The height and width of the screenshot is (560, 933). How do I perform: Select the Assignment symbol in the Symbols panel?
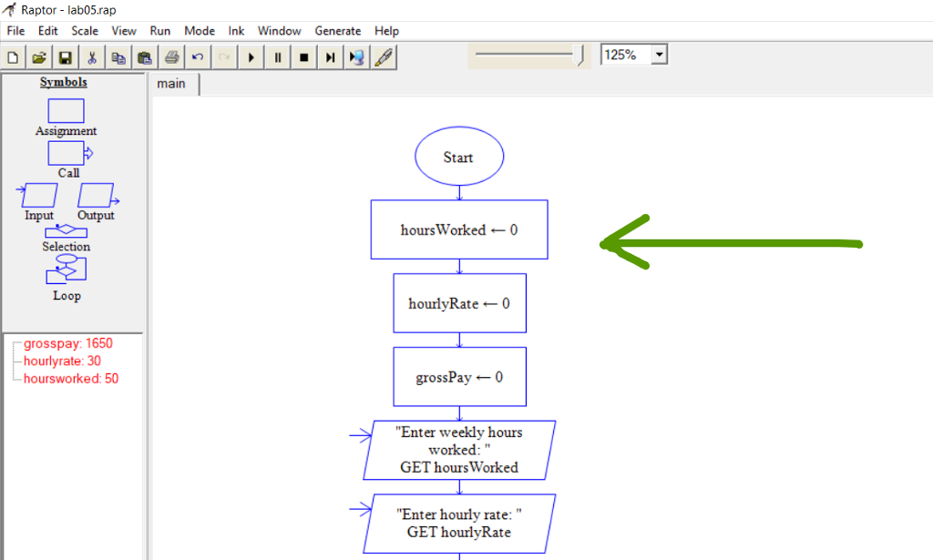65,111
